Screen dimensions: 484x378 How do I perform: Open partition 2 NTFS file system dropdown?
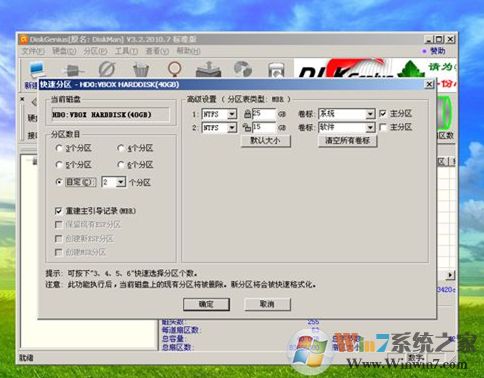point(232,128)
